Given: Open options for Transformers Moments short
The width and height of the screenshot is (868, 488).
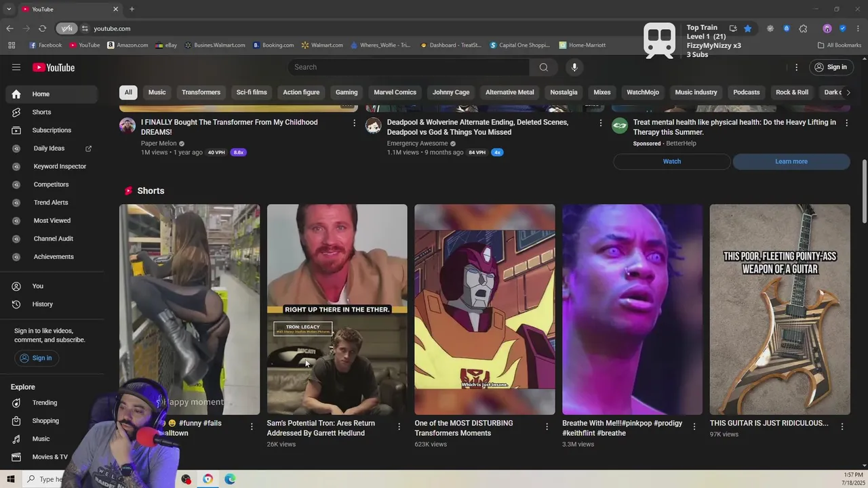Looking at the screenshot, I should tap(547, 426).
